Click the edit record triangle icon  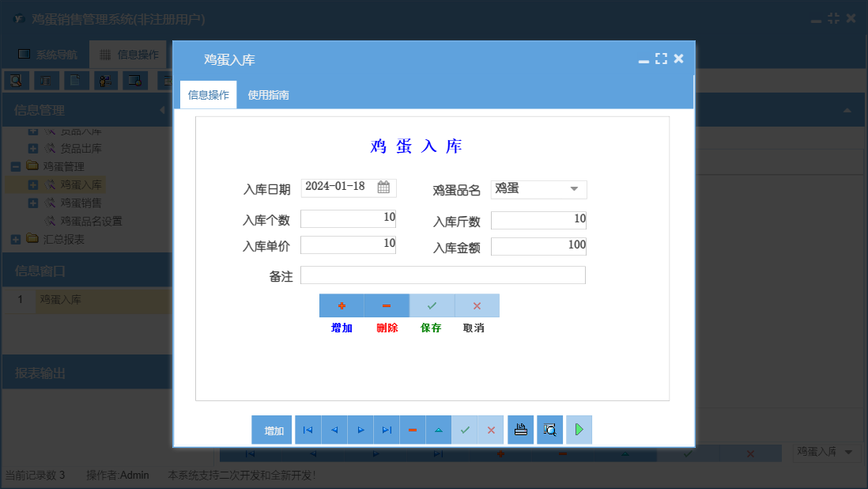pyautogui.click(x=439, y=430)
